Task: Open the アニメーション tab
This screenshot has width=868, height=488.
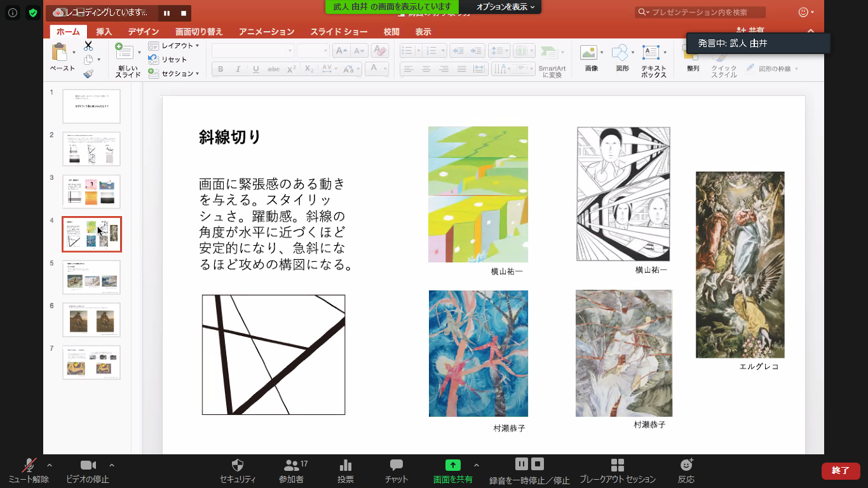Action: pyautogui.click(x=267, y=31)
